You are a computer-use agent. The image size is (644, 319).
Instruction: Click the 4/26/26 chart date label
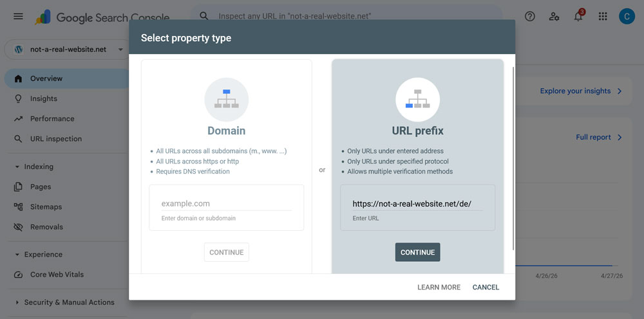pos(546,276)
